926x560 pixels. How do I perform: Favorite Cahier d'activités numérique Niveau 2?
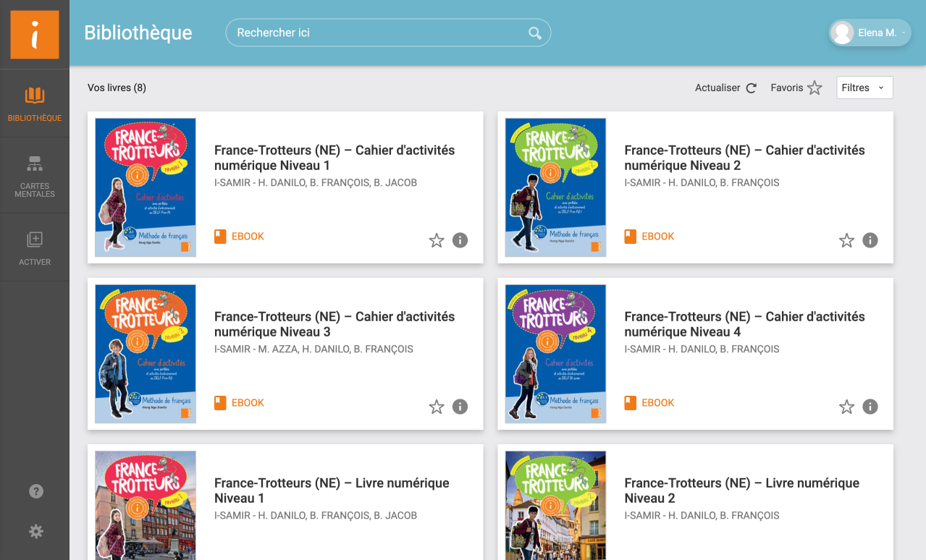[x=846, y=240]
